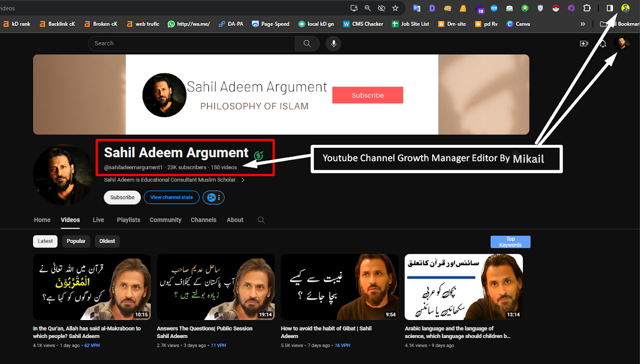The height and width of the screenshot is (364, 640).
Task: Select the Latest filter chip
Action: coord(45,241)
